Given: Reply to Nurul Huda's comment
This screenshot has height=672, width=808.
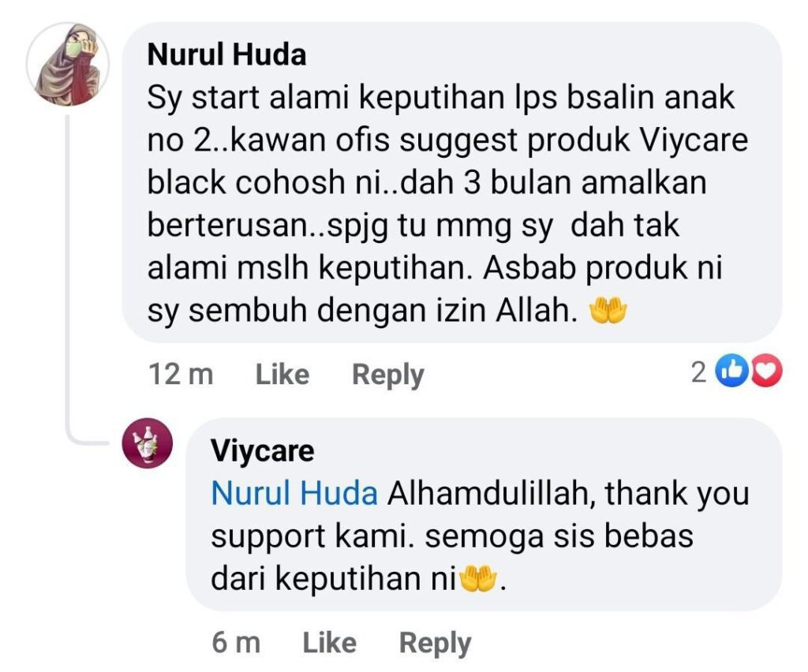Looking at the screenshot, I should pos(387,375).
